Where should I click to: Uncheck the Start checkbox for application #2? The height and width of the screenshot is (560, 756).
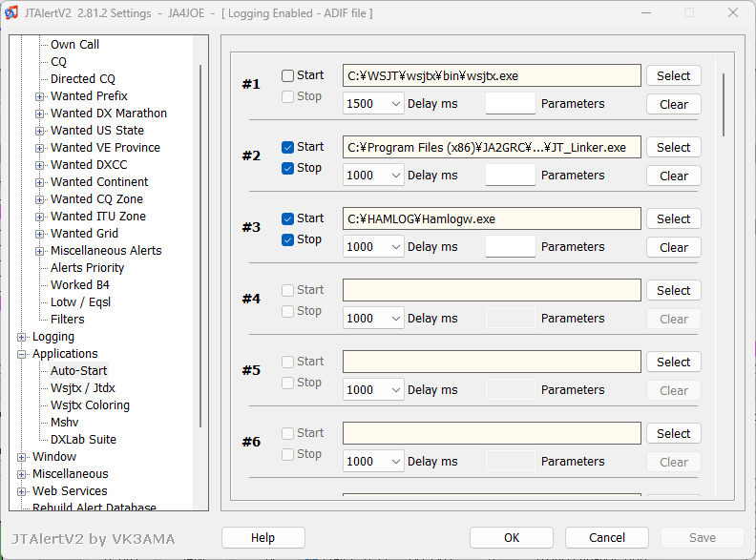288,147
